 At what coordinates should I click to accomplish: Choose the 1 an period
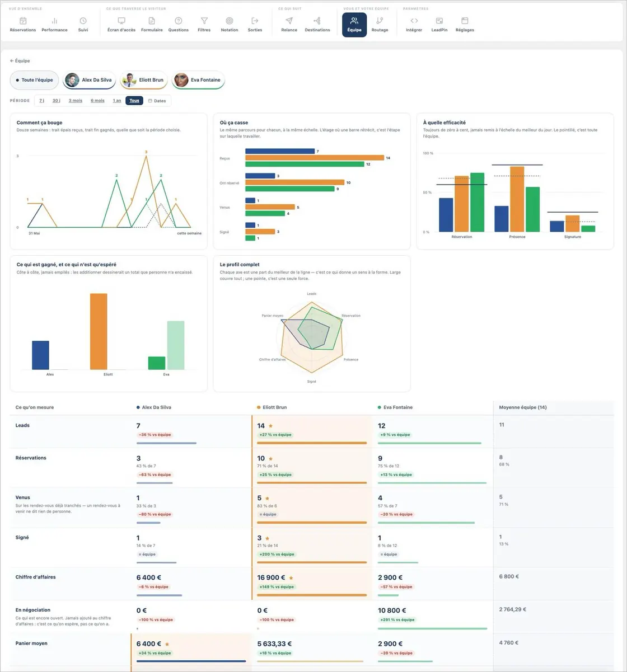(x=116, y=101)
